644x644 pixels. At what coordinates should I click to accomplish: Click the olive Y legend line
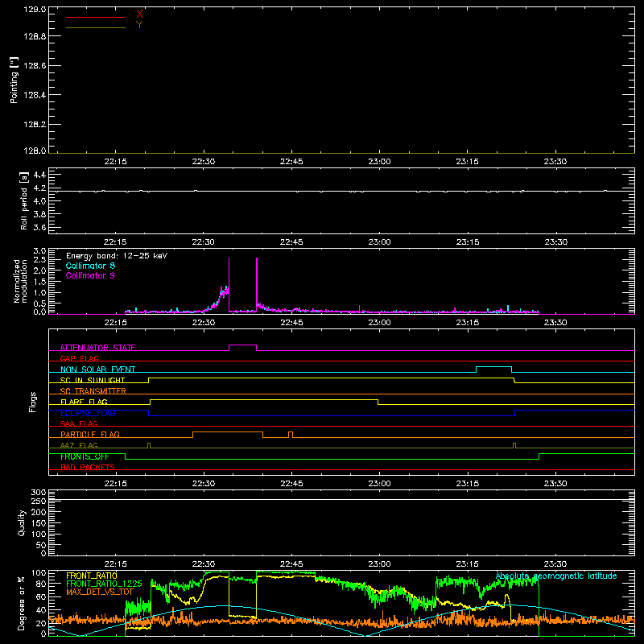[x=96, y=27]
